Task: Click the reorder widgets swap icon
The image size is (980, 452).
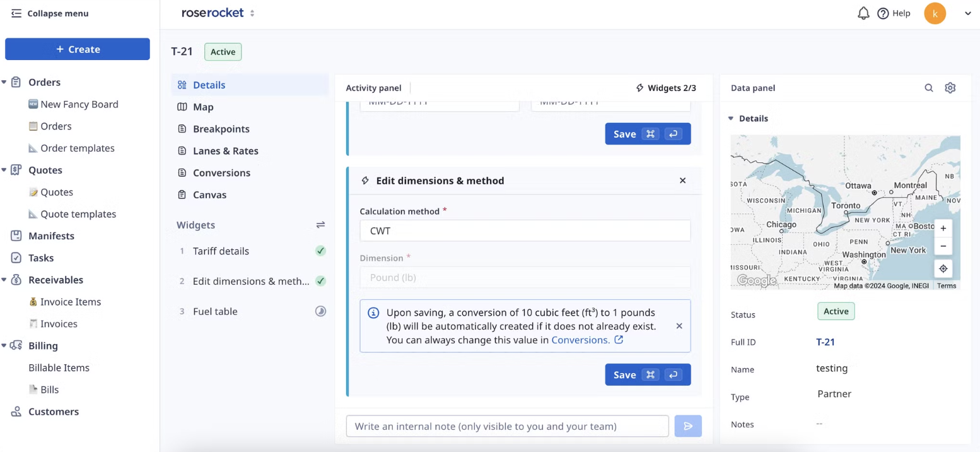Action: (320, 225)
